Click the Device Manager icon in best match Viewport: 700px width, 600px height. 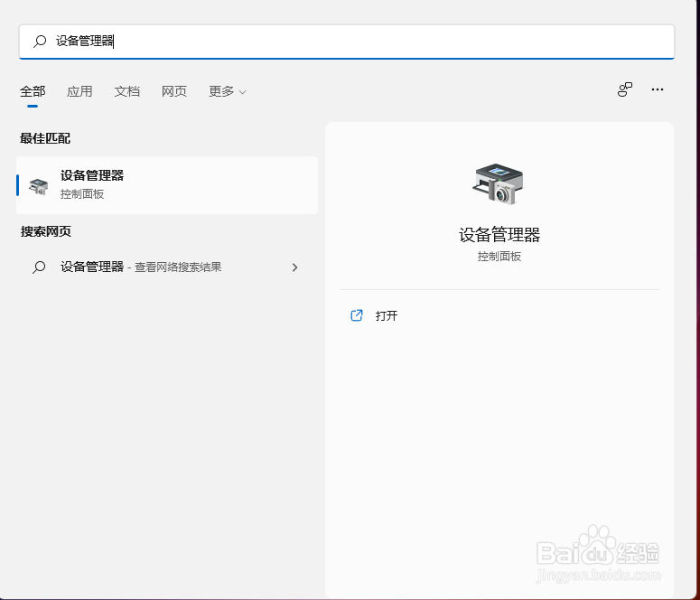[39, 186]
